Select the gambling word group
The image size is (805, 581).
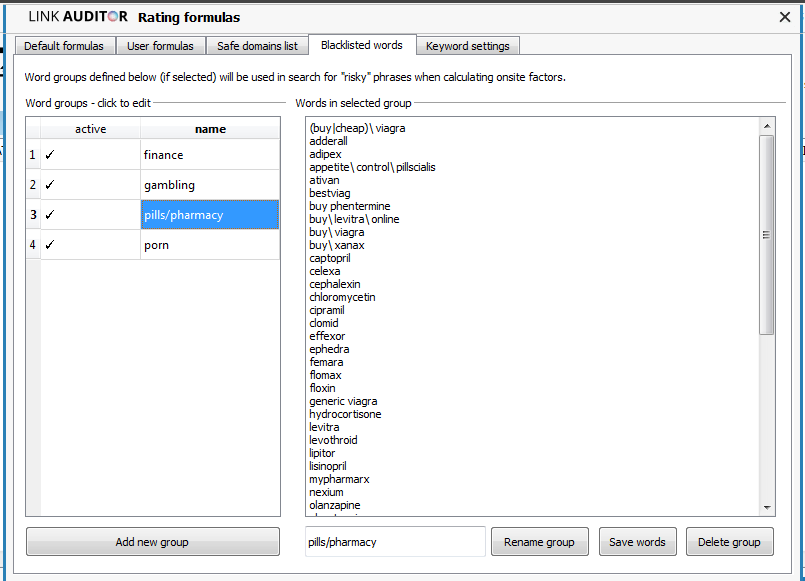click(x=210, y=185)
